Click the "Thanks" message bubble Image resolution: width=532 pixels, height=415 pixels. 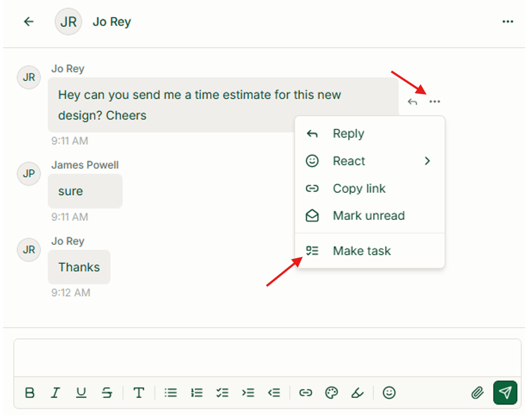point(79,267)
